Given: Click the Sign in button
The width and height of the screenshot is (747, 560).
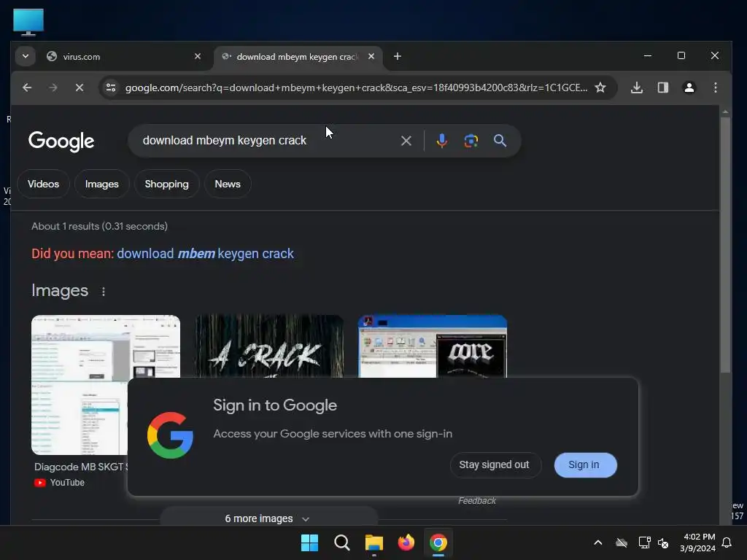Looking at the screenshot, I should pyautogui.click(x=585, y=464).
